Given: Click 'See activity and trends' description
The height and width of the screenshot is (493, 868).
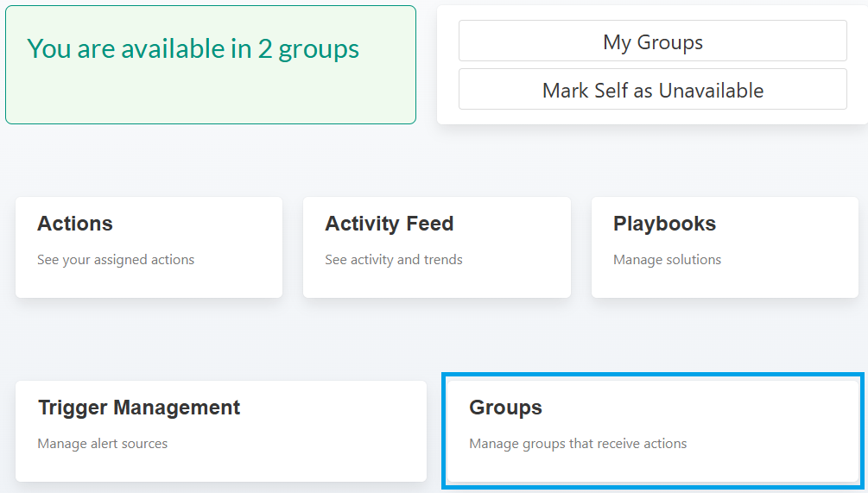Looking at the screenshot, I should [394, 260].
